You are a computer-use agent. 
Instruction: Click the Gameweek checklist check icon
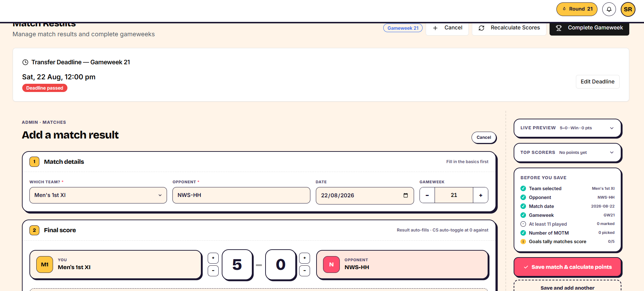coord(523,215)
